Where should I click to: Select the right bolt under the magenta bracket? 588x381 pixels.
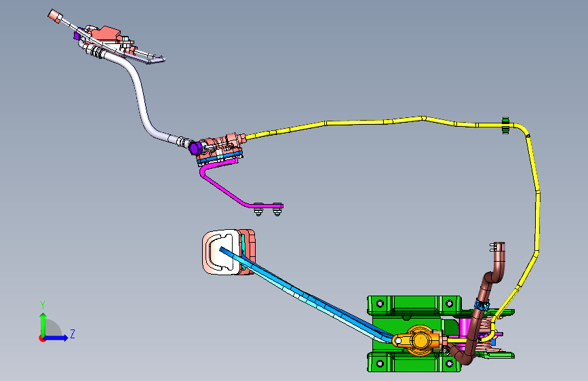coord(277,211)
